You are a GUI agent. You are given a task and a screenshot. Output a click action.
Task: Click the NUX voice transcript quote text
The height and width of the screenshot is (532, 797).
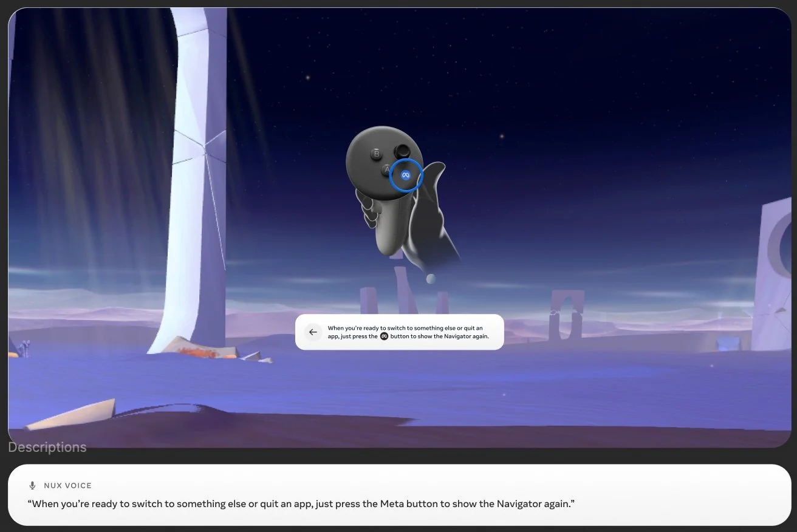point(301,504)
